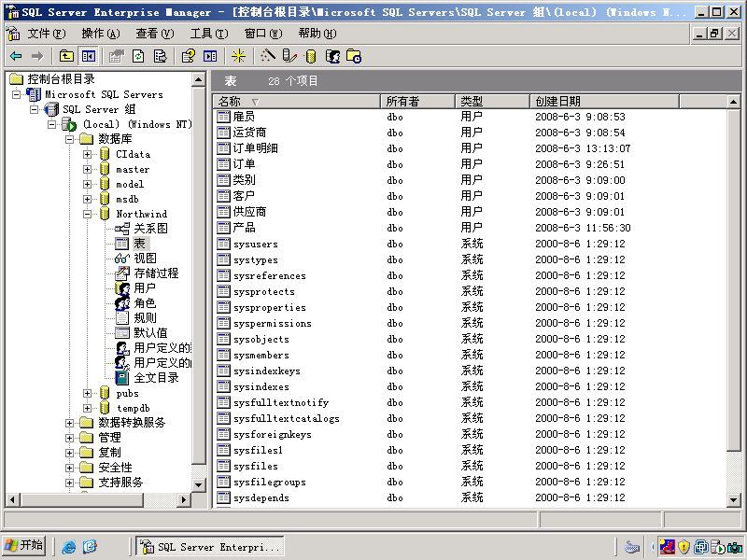The width and height of the screenshot is (747, 560).
Task: Sort by the 创建日期 column header
Action: (604, 101)
